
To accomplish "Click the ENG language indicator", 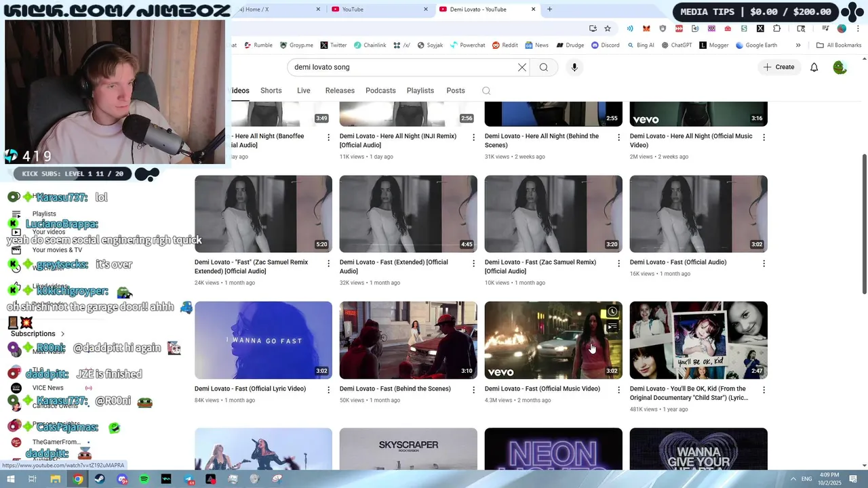I will (x=806, y=479).
